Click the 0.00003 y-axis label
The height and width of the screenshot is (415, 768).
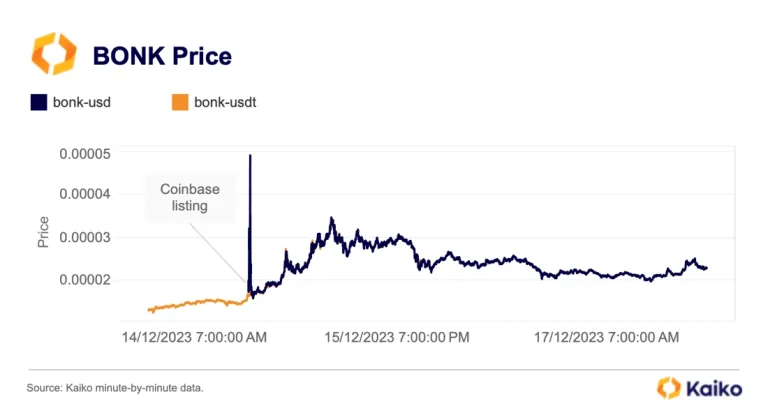coord(85,238)
